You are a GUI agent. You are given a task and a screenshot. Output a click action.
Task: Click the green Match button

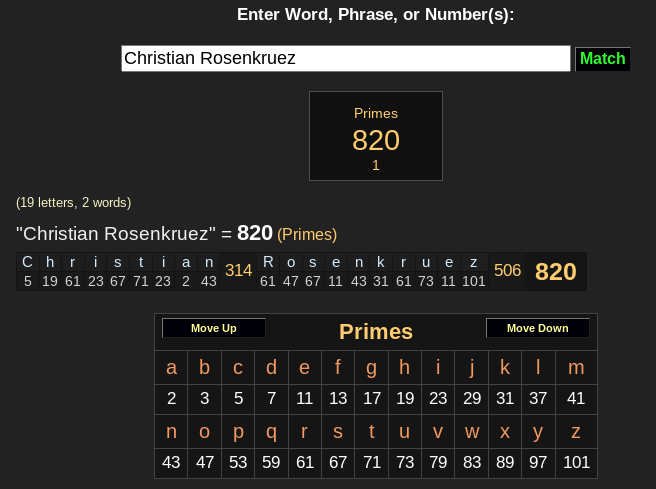602,59
